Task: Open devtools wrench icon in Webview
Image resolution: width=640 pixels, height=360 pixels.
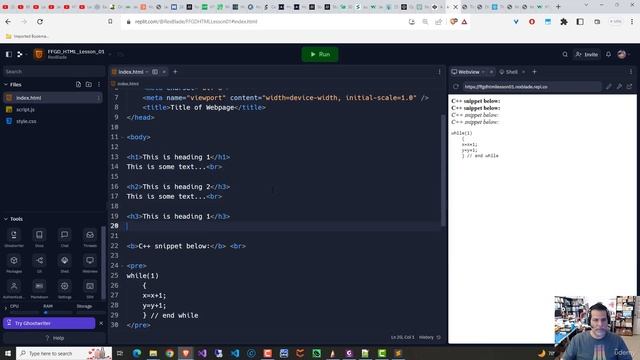Action: (x=619, y=87)
